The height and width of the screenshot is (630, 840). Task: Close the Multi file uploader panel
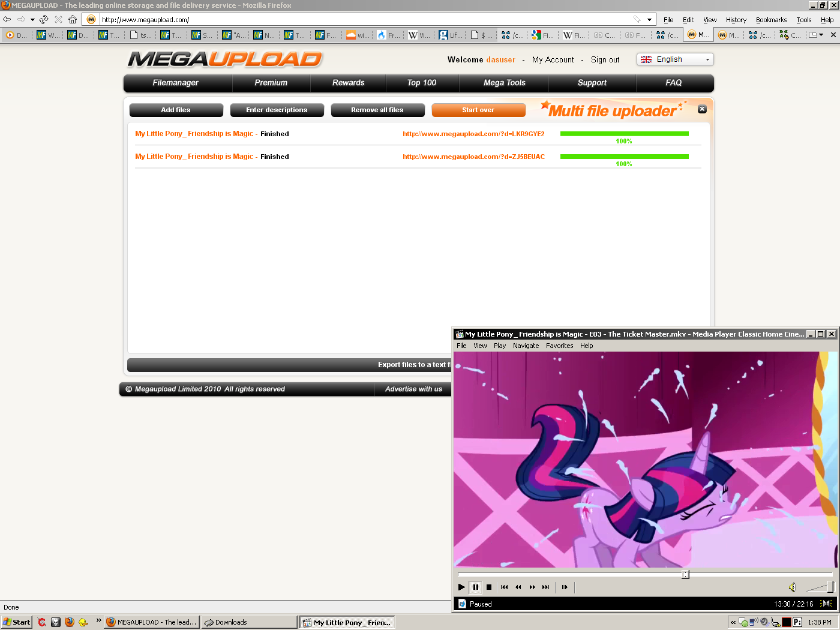pyautogui.click(x=702, y=109)
